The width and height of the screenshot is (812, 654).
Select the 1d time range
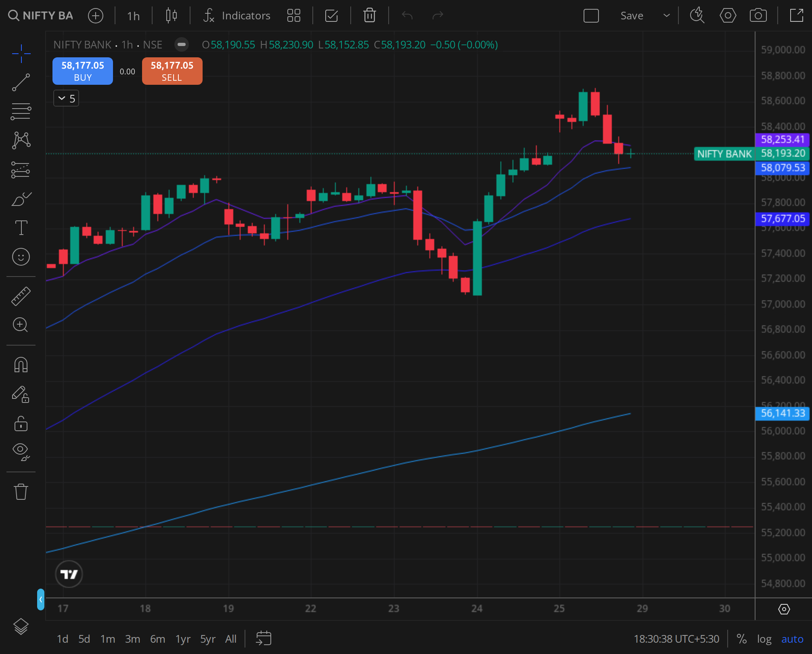pos(62,639)
